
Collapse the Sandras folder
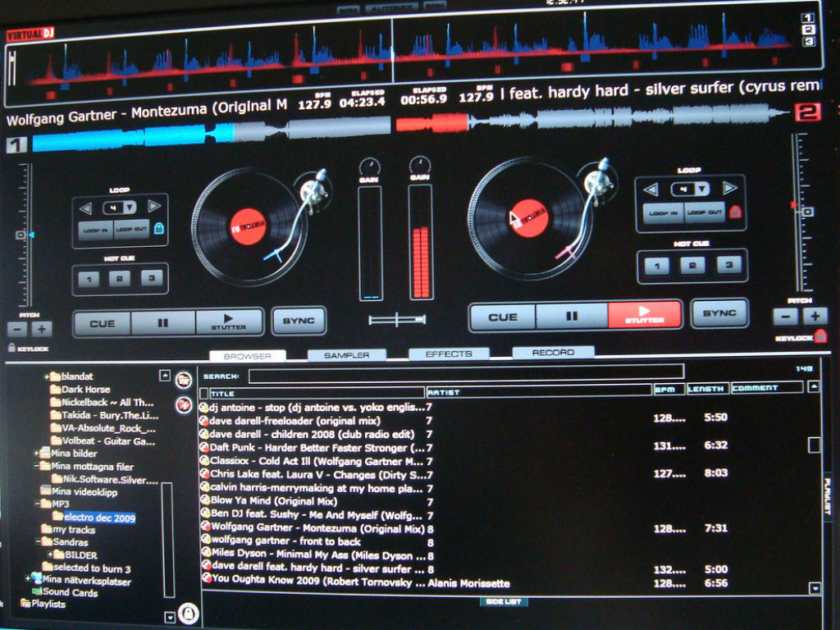pyautogui.click(x=38, y=542)
